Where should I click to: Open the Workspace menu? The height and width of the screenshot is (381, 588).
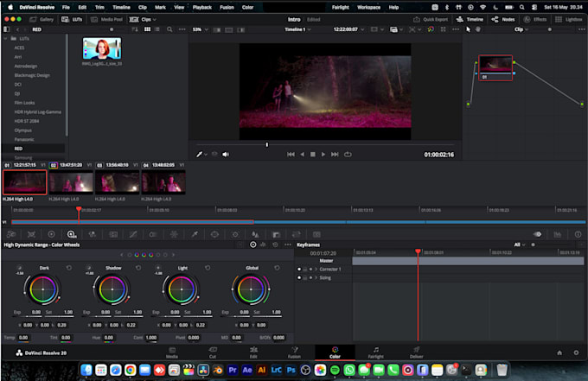pos(368,7)
